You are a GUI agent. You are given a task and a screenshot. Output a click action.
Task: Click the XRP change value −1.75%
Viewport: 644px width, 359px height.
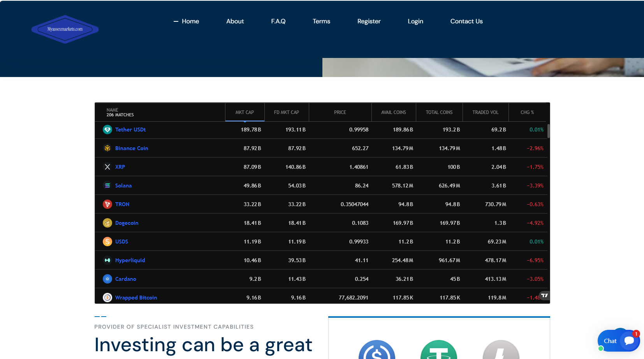tap(535, 167)
